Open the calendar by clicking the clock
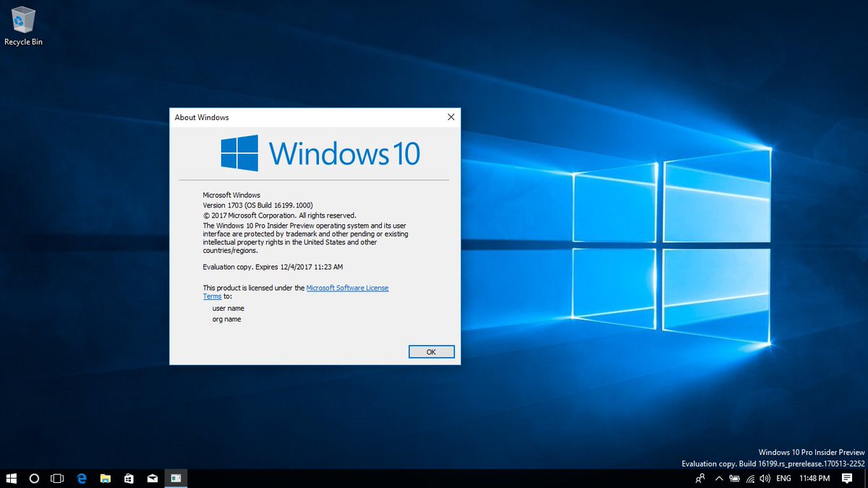Screen dimensions: 868x488 [816, 478]
